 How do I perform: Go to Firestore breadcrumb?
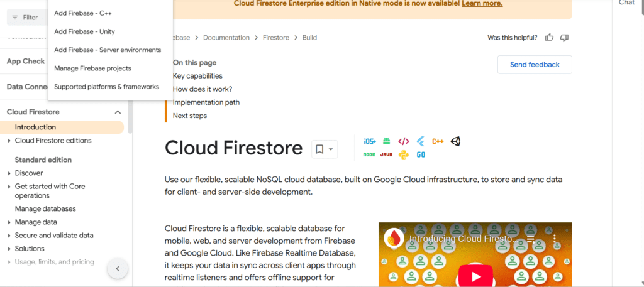(276, 38)
